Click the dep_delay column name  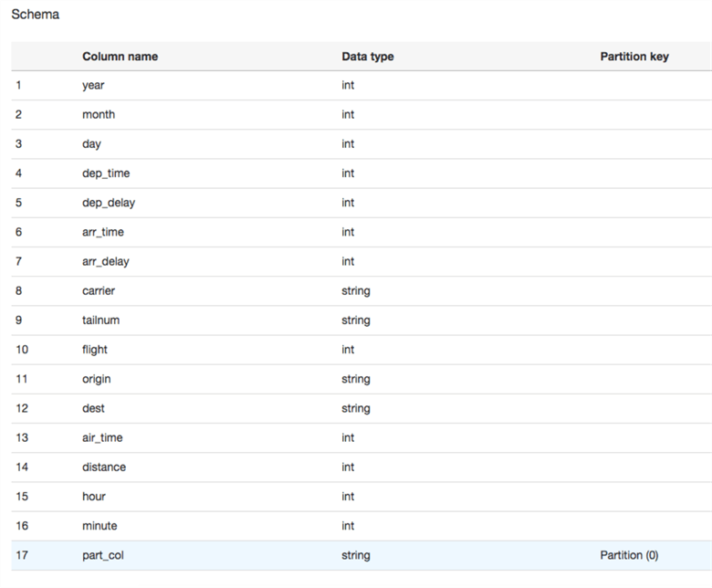[109, 203]
